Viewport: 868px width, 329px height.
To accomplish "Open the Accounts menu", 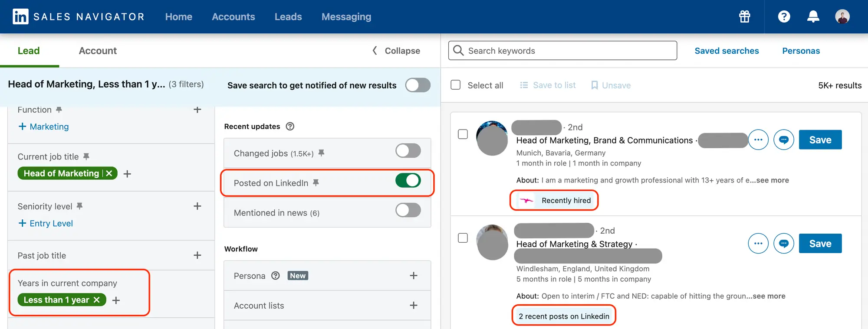I will 233,16.
